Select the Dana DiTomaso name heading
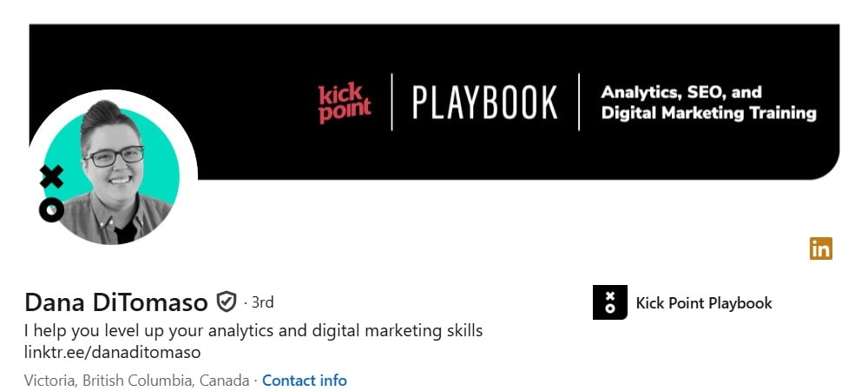The height and width of the screenshot is (391, 868). pyautogui.click(x=116, y=302)
